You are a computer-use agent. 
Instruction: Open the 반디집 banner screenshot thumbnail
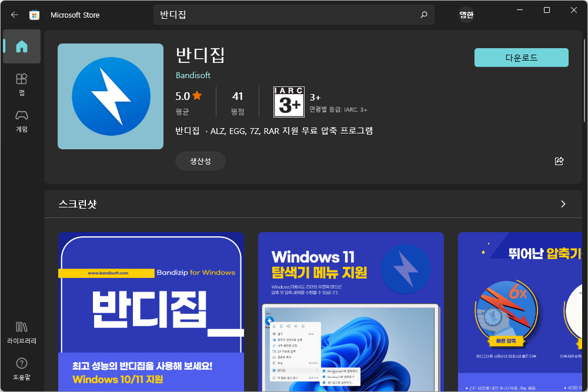[x=151, y=312]
